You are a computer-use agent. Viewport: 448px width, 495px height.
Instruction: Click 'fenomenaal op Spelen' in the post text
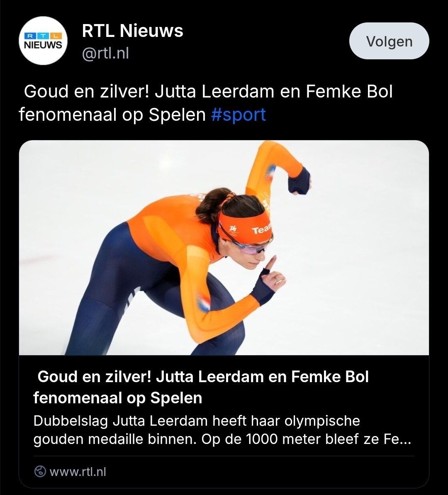[112, 115]
